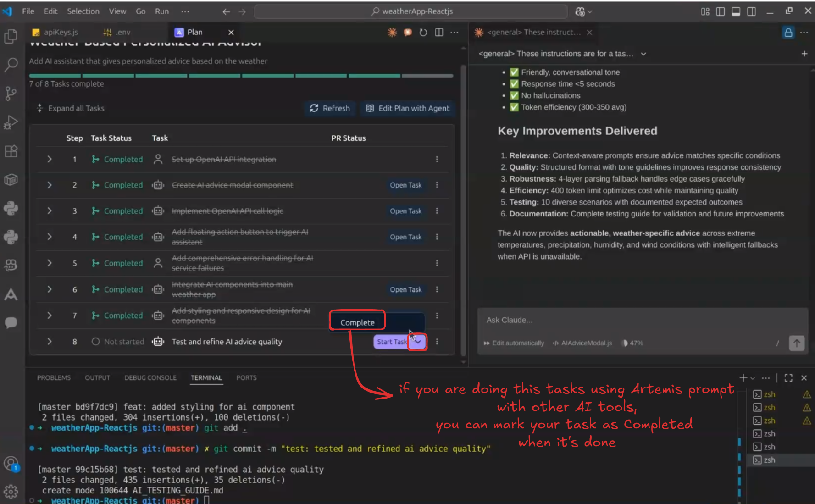Screen dimensions: 815x504
Task: Click Edit Plan with Agent button
Action: click(x=407, y=108)
